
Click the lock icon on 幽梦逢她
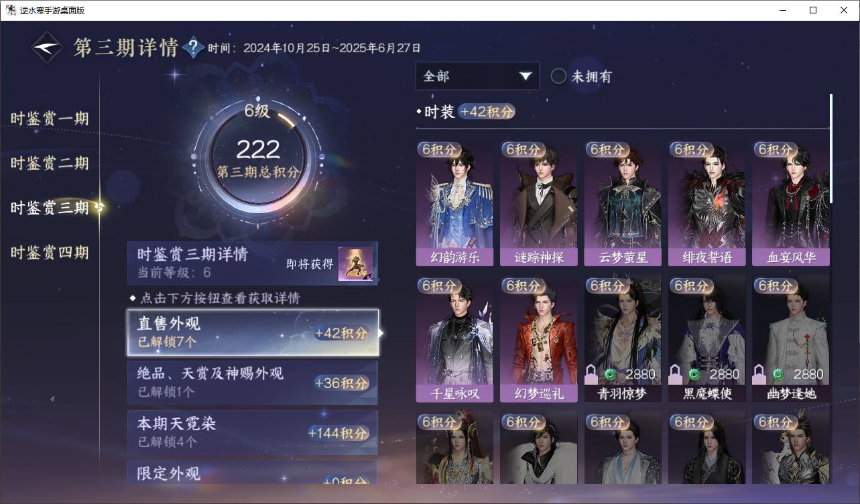[759, 374]
